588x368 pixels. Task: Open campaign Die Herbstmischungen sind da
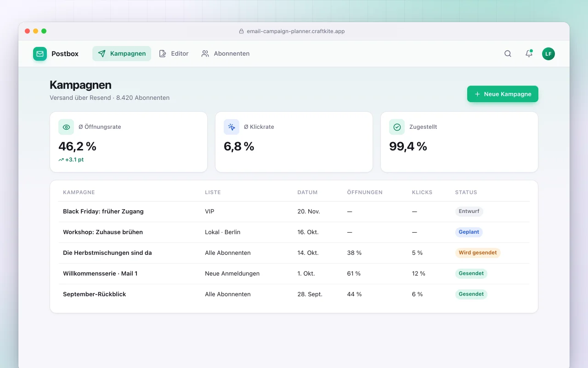[107, 253]
